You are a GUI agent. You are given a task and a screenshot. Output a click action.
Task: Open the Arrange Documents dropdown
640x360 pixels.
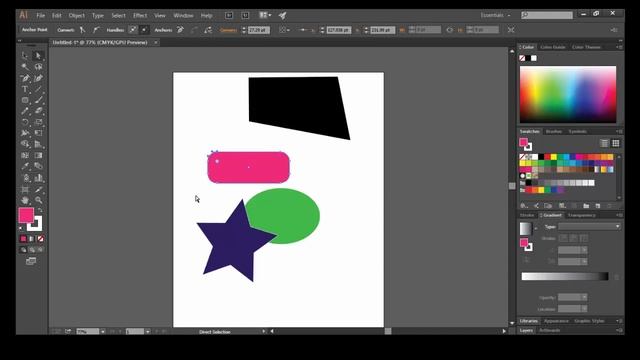[265, 15]
